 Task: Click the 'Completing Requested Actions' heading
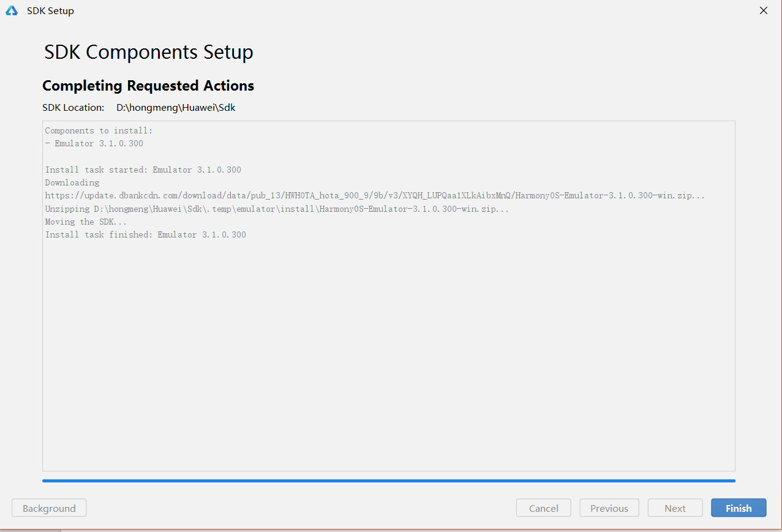pyautogui.click(x=148, y=86)
